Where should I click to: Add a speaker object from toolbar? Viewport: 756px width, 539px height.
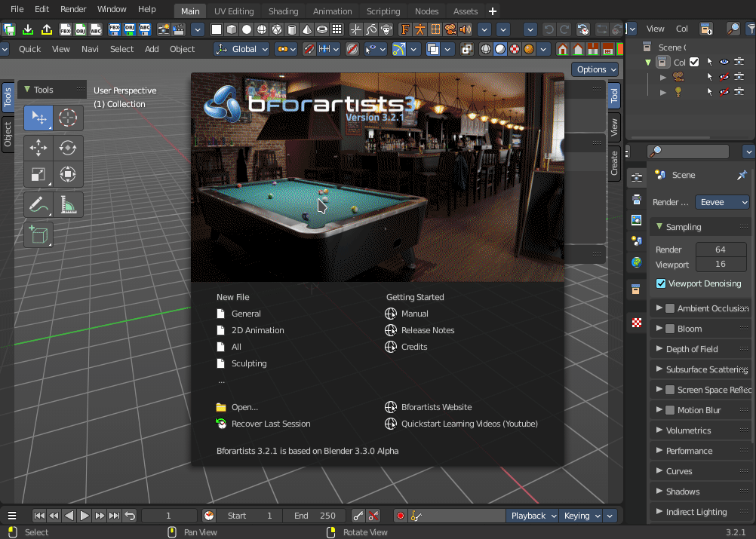[x=466, y=29]
